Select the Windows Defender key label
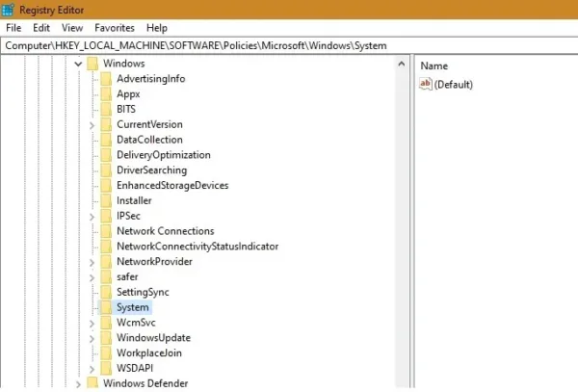Screen dimensions: 578x392 pos(145,383)
